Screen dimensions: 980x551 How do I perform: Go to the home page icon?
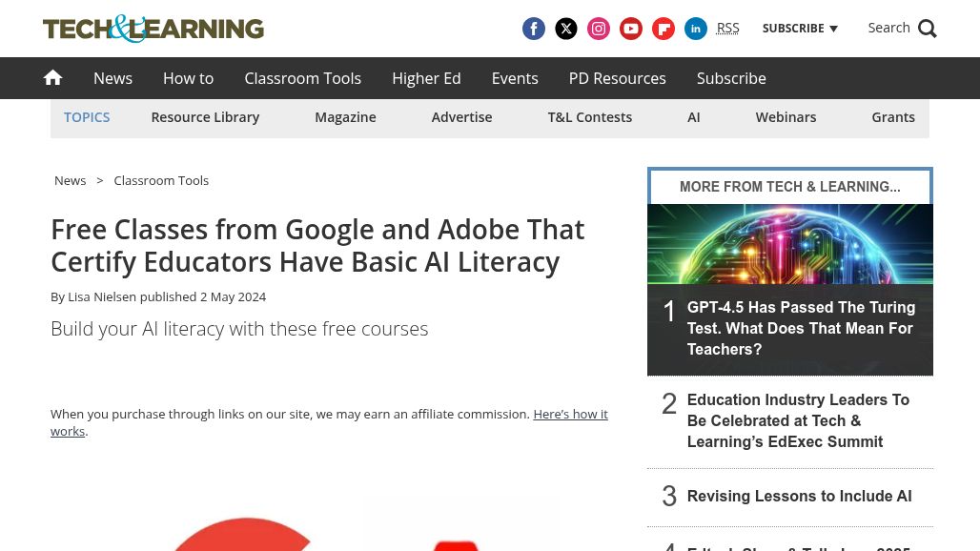[x=52, y=77]
